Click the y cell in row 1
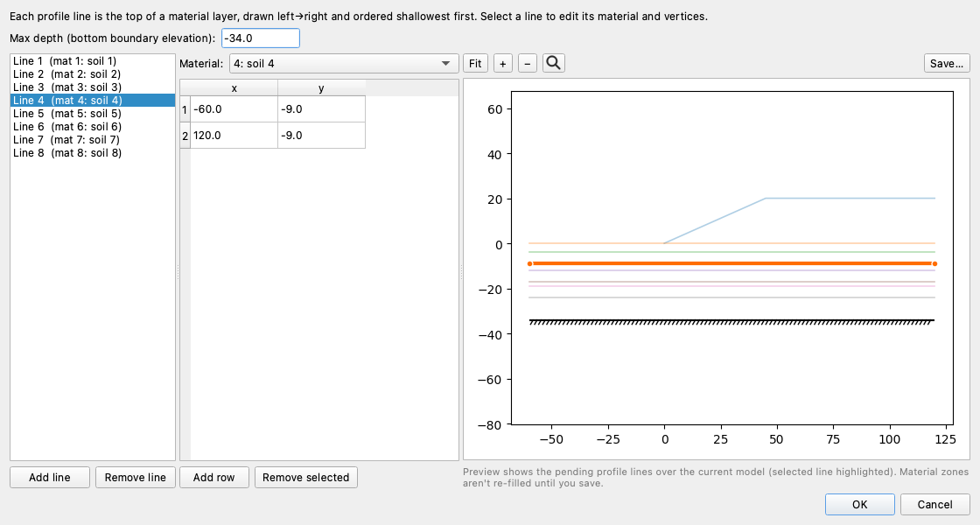Screen dimensions: 980x525 (321, 108)
